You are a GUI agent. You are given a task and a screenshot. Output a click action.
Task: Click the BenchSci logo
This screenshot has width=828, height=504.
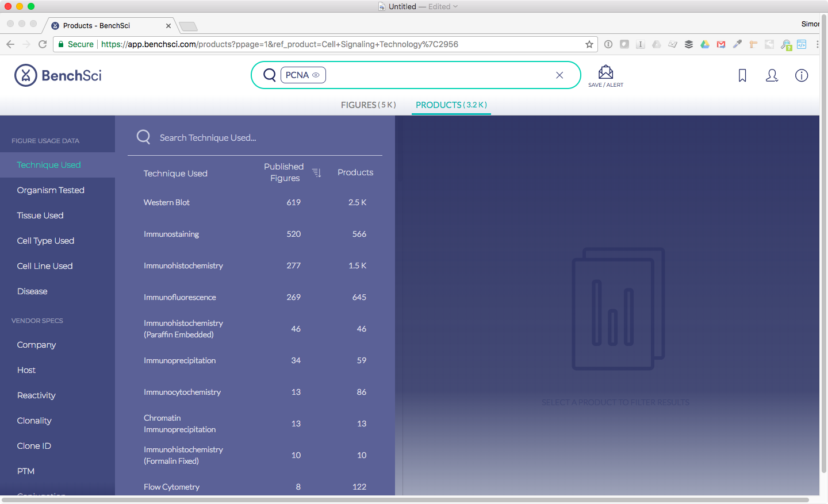coord(57,75)
